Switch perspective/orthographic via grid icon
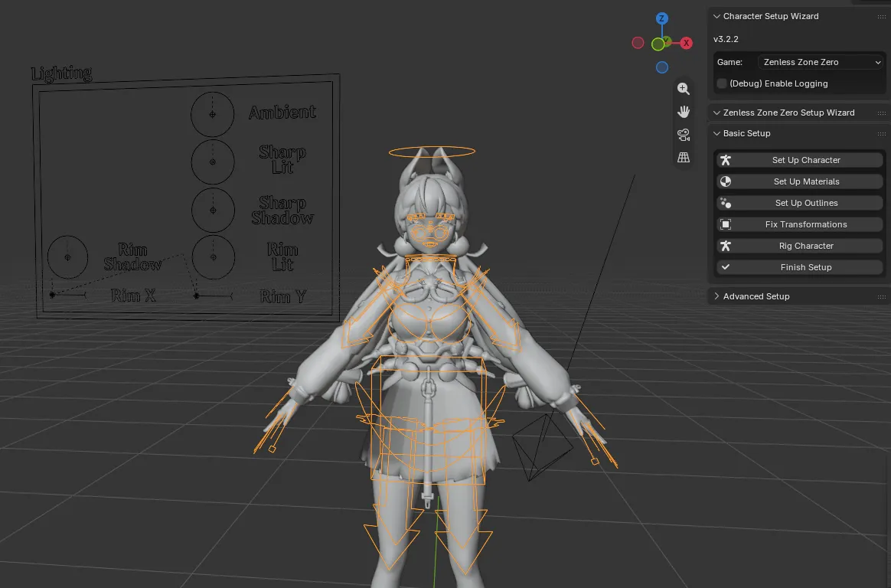 tap(684, 158)
